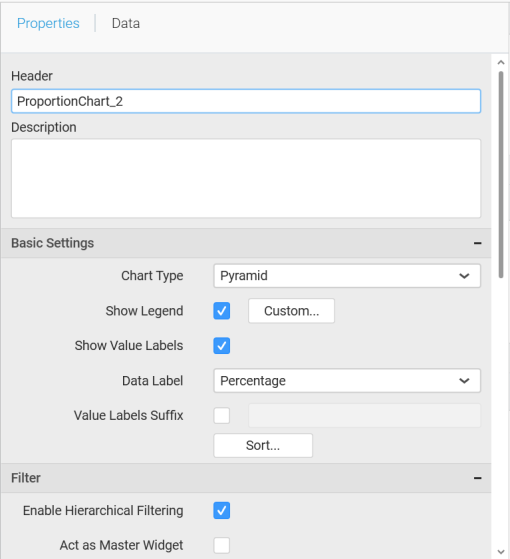510x559 pixels.
Task: Select the Properties tab
Action: (48, 24)
